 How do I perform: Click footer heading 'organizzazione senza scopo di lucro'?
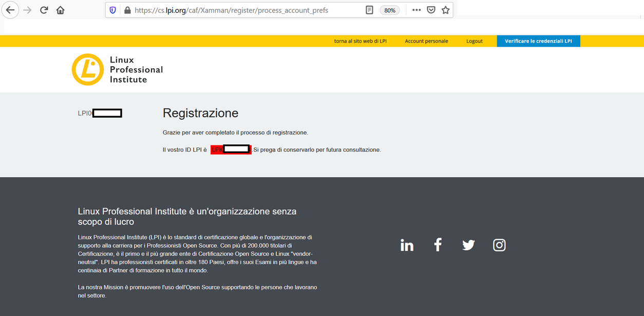point(187,216)
